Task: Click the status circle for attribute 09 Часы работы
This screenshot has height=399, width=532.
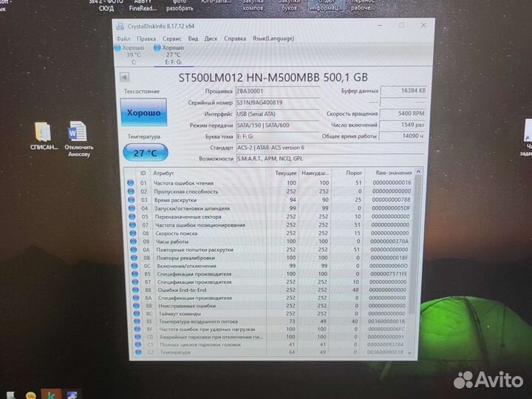Action: (x=131, y=241)
